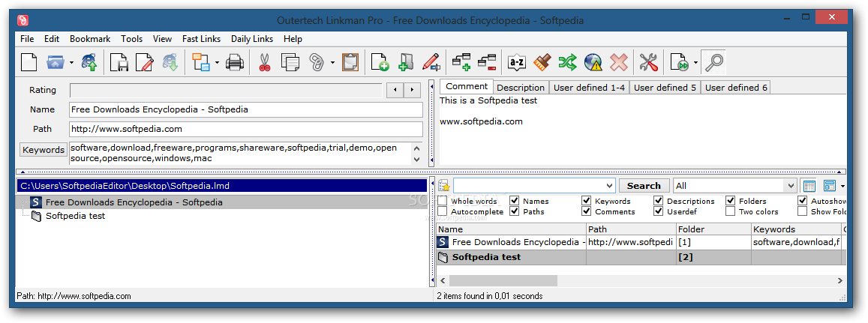Click the green shuffle arrows icon
The image size is (868, 323).
(x=567, y=62)
